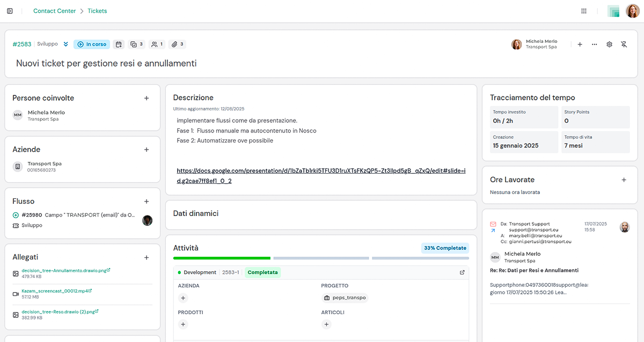644x342 pixels.
Task: Open the attachments paperclip counter
Action: pyautogui.click(x=177, y=44)
